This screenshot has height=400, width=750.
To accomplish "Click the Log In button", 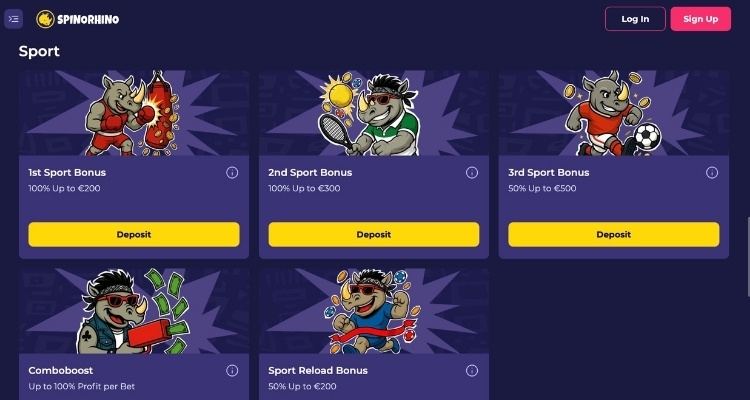I will pyautogui.click(x=635, y=19).
